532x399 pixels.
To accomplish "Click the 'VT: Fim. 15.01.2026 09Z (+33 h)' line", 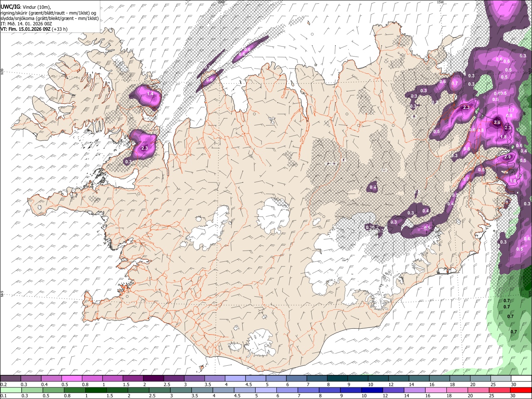I will coord(34,29).
